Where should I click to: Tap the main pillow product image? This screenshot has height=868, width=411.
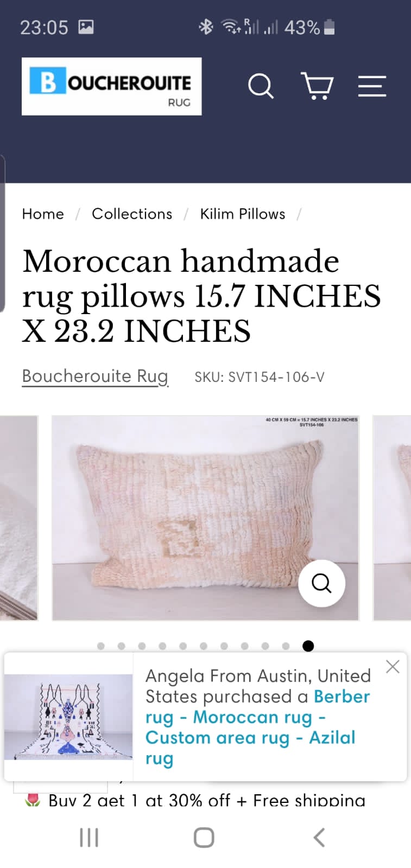[x=205, y=518]
